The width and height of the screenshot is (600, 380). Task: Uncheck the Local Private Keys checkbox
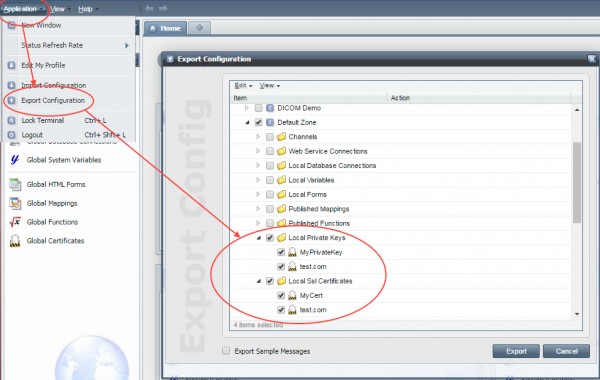click(x=270, y=238)
